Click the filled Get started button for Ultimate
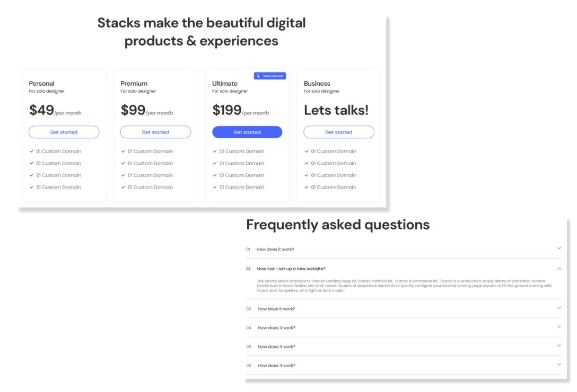The height and width of the screenshot is (392, 577). (x=247, y=132)
